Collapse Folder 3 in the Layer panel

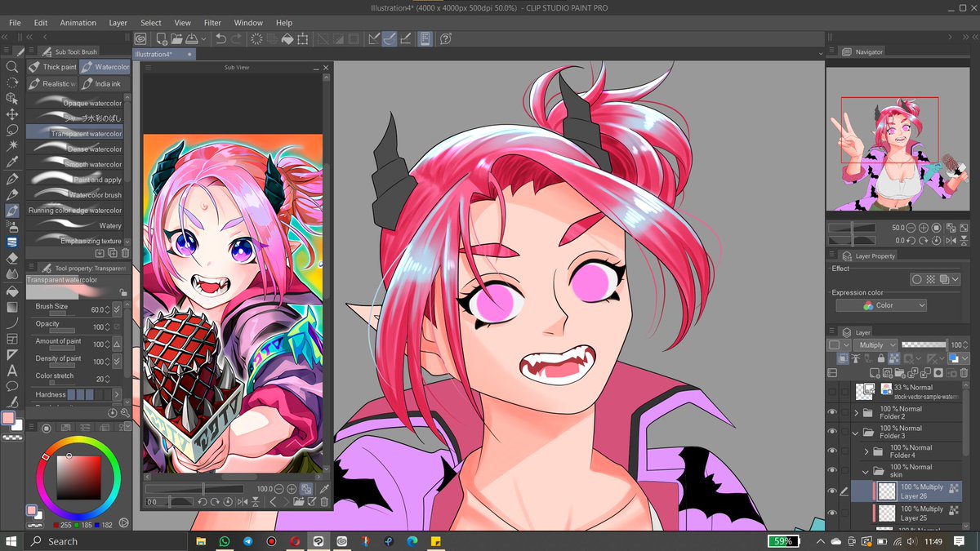(x=857, y=432)
